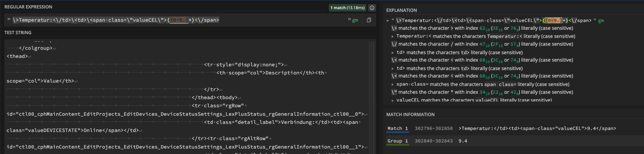The image size is (644, 154).
Task: Collapse the top-level explanation tree arrow
Action: 388,21
